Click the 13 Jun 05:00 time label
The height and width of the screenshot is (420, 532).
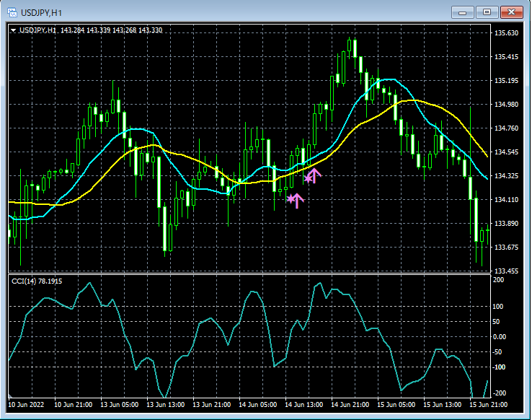pyautogui.click(x=119, y=404)
